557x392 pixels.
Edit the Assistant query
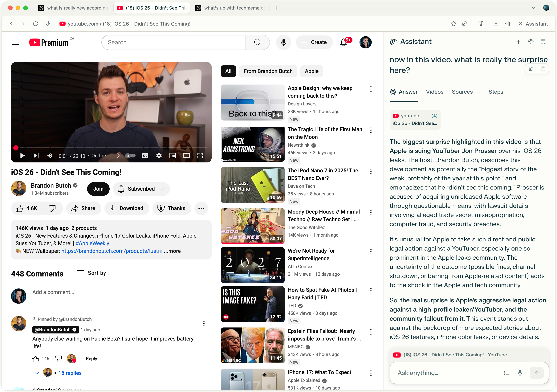pos(531,69)
